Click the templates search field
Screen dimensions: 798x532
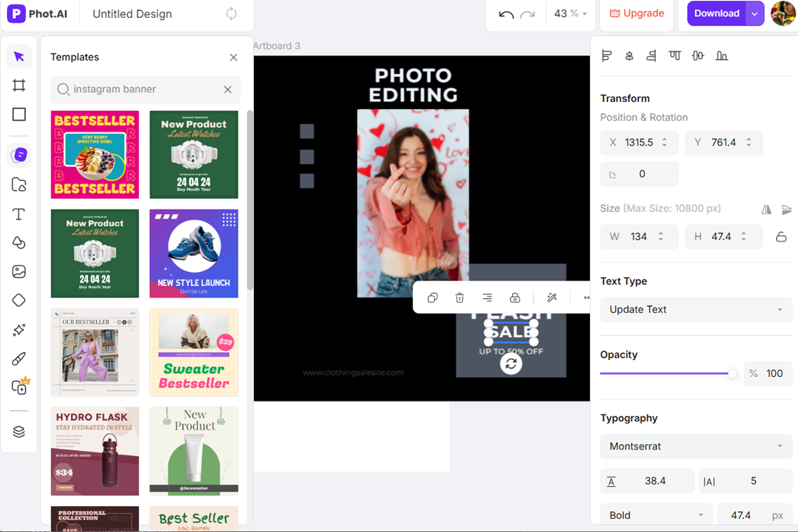pyautogui.click(x=145, y=90)
